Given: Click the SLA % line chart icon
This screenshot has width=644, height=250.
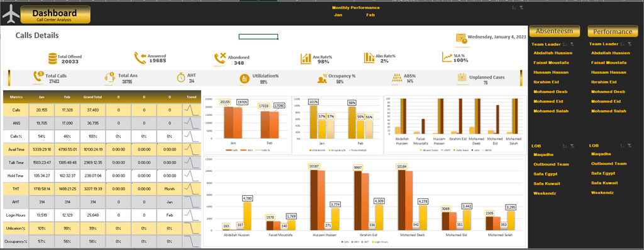Looking at the screenshot, I should [447, 57].
